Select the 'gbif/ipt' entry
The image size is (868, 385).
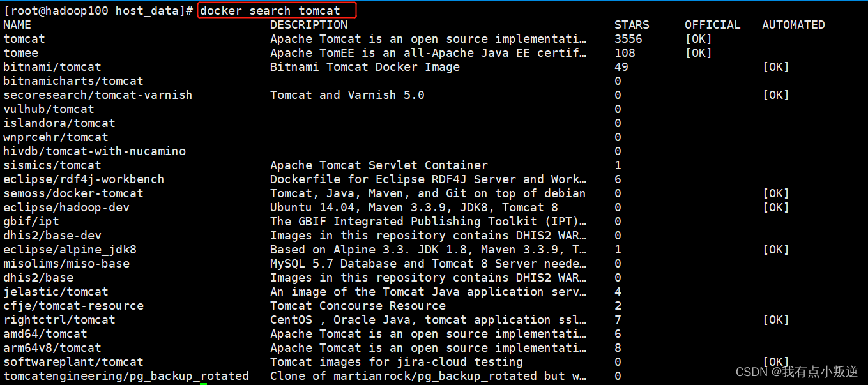point(31,222)
